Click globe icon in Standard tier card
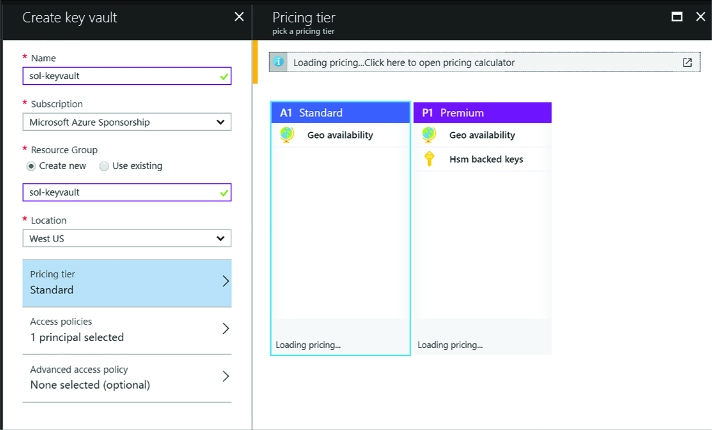This screenshot has width=712, height=430. point(287,135)
